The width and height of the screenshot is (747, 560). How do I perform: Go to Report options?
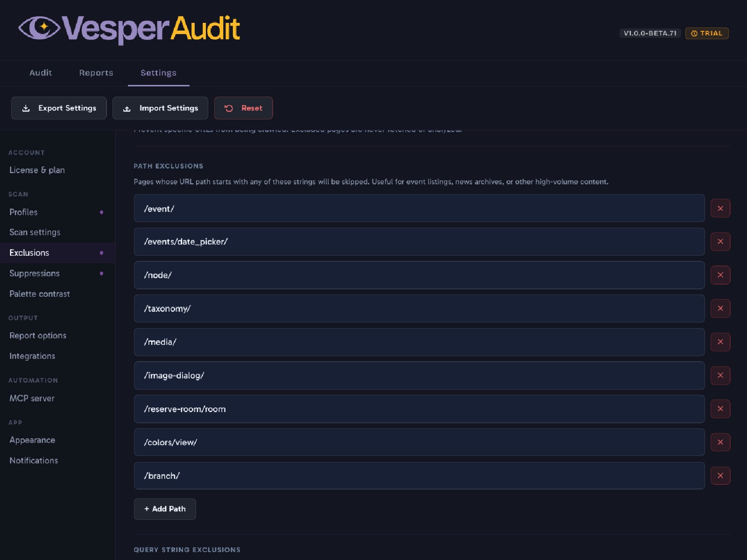pos(57,336)
